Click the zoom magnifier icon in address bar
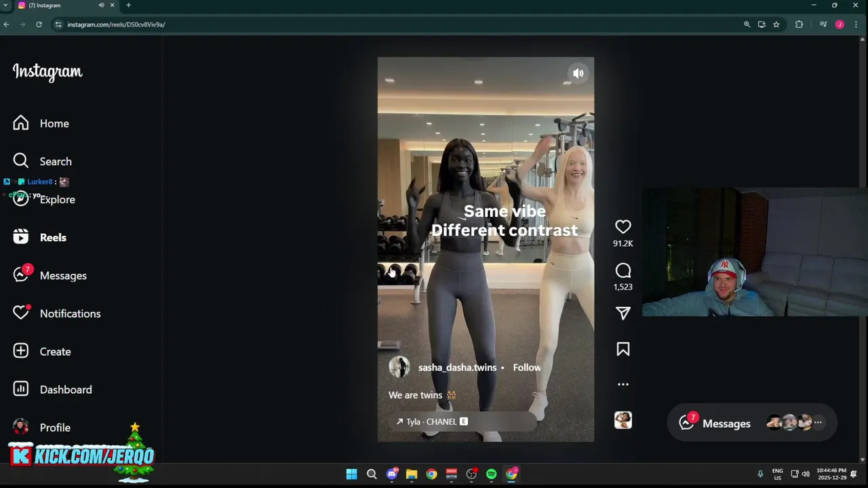 747,24
